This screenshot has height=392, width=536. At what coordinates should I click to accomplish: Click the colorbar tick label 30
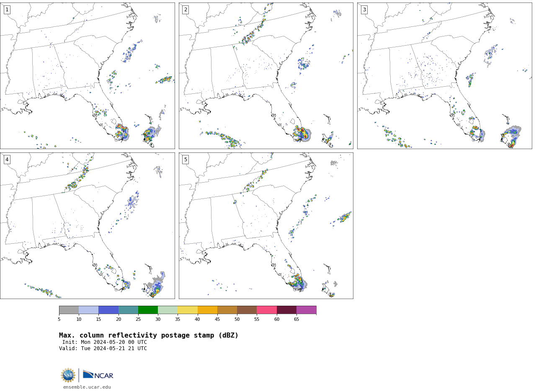(158, 320)
